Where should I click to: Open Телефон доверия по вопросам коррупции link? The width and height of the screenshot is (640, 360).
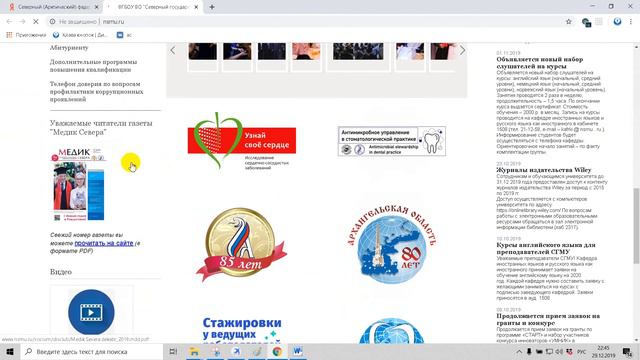click(96, 91)
